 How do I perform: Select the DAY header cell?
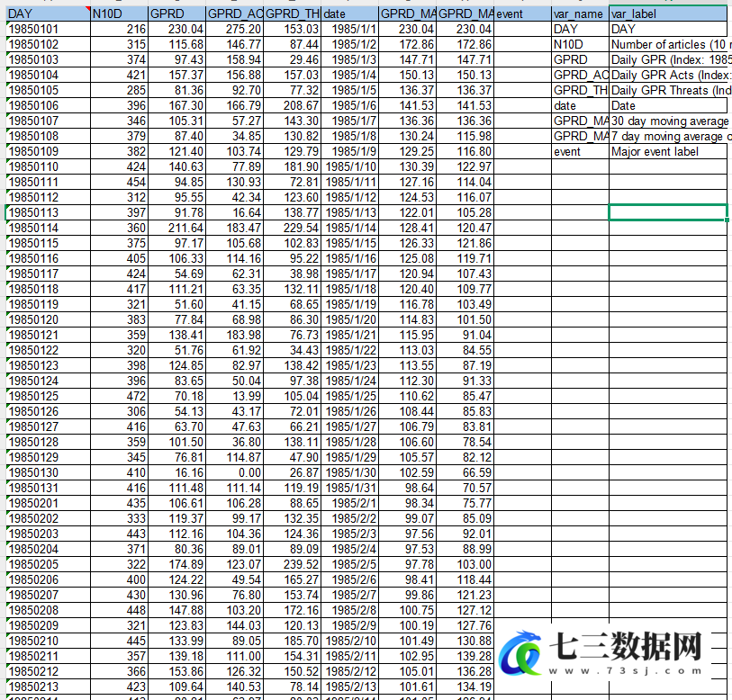[48, 14]
